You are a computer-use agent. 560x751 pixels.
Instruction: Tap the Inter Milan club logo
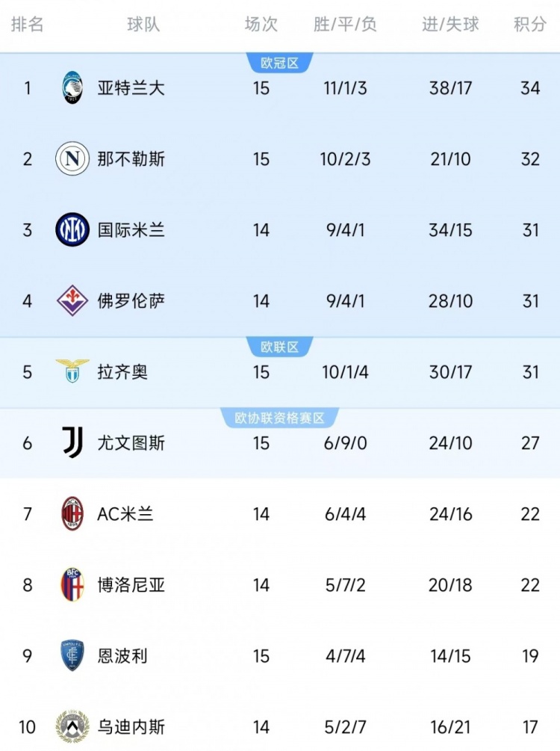(x=72, y=229)
